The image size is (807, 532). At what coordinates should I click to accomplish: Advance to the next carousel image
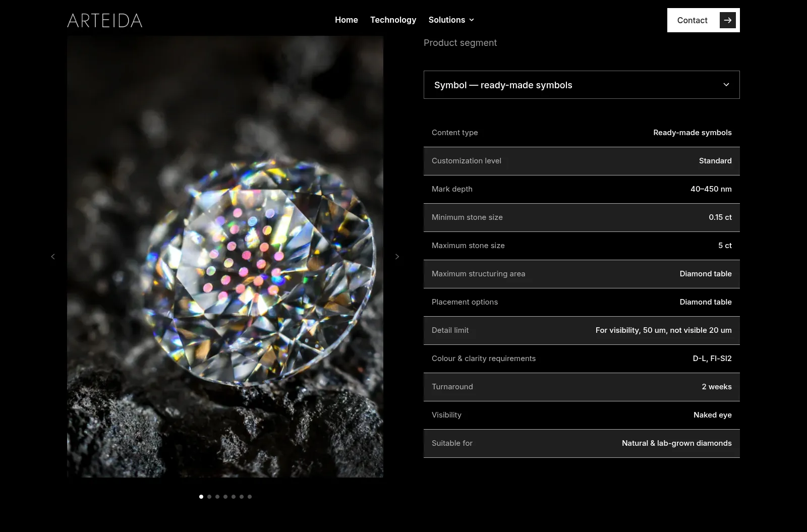pos(397,257)
